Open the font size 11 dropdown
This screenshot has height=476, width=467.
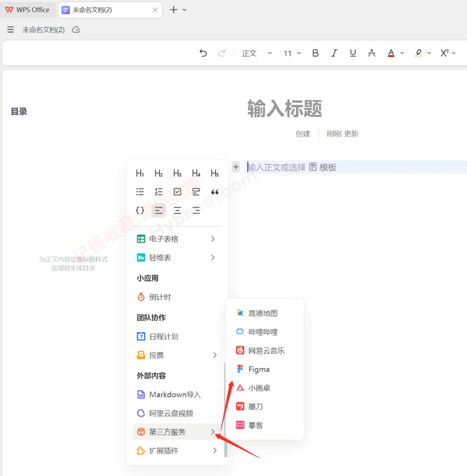click(292, 54)
